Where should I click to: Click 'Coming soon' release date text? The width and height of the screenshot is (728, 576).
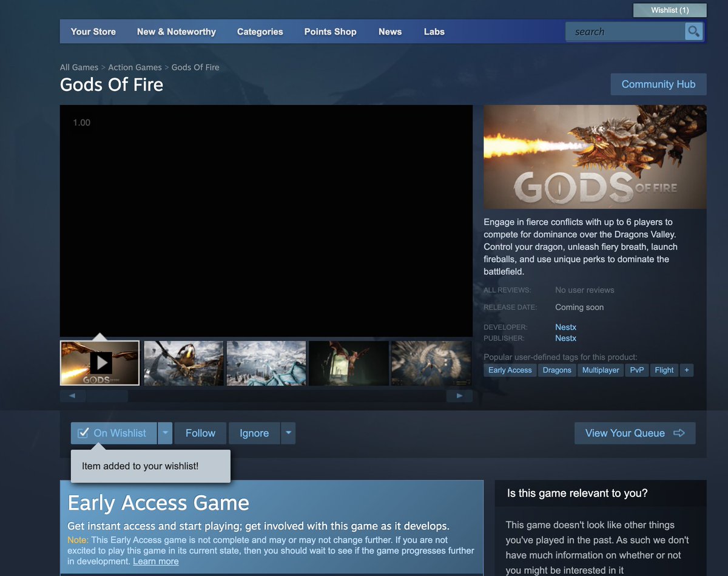[x=579, y=307]
